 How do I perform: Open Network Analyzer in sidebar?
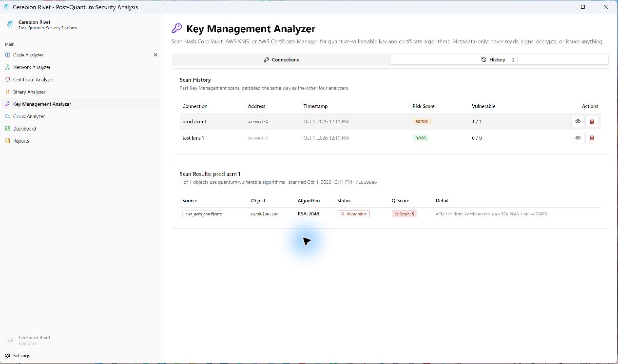81,67
